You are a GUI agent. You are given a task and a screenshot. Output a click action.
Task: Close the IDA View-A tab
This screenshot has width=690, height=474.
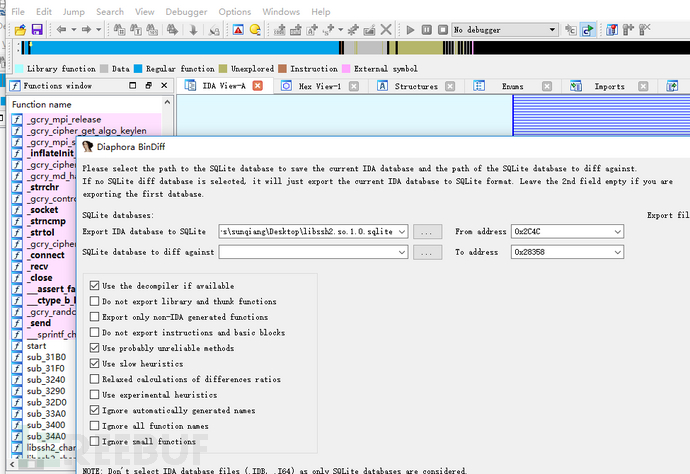[x=257, y=86]
